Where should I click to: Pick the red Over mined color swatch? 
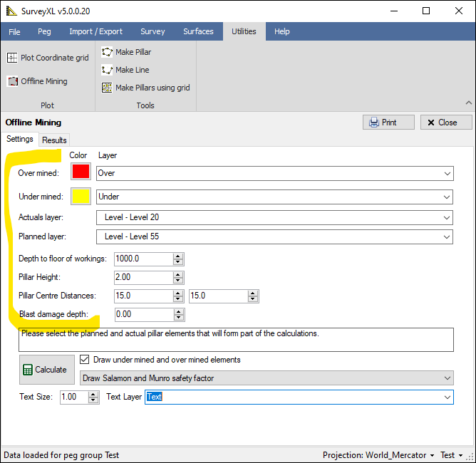(81, 172)
